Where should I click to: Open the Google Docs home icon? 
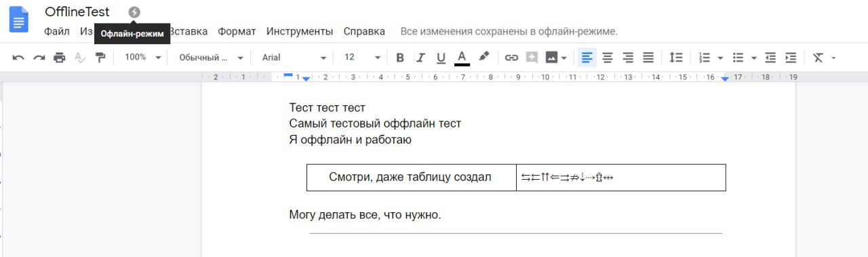tap(18, 19)
